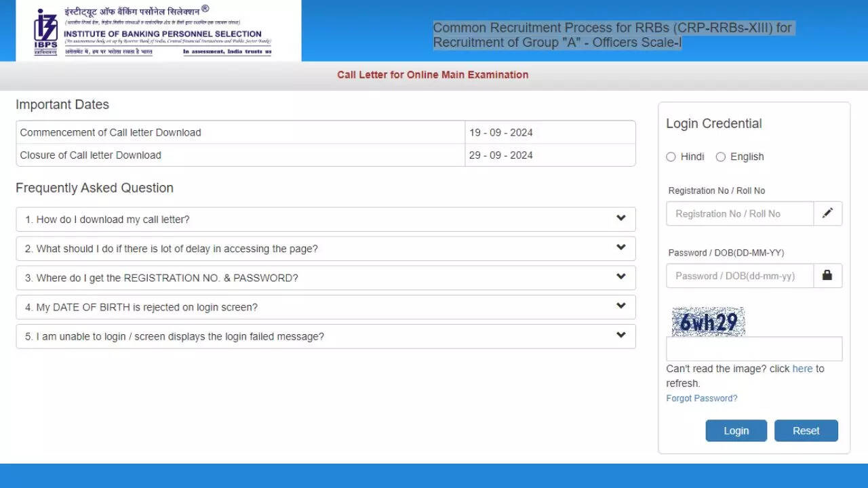Click the chevron for the login failed message FAQ
This screenshot has width=868, height=488.
click(x=620, y=335)
